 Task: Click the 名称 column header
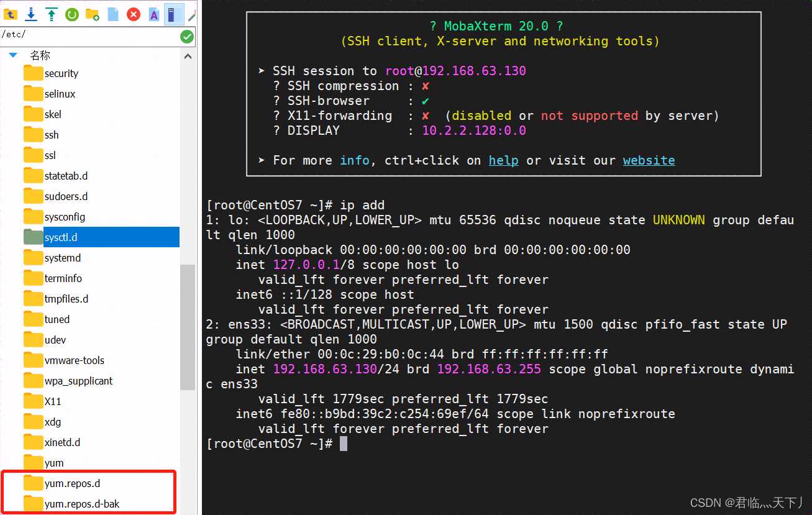tap(40, 55)
